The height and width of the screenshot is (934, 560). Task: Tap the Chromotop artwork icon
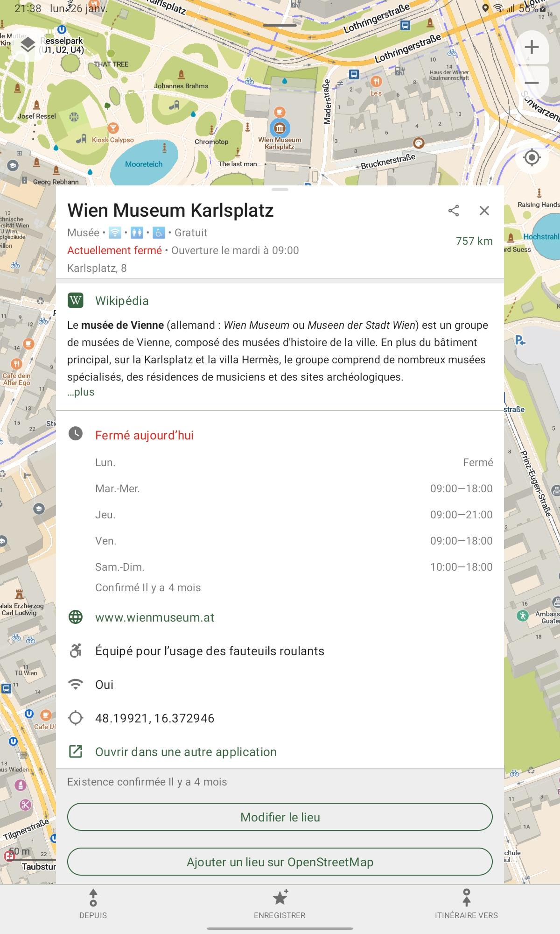pyautogui.click(x=211, y=131)
